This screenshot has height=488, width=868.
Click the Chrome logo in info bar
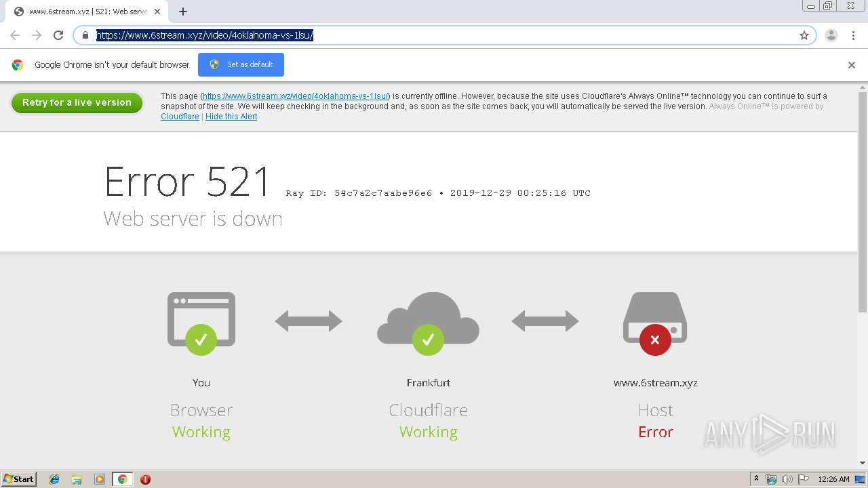[x=18, y=65]
